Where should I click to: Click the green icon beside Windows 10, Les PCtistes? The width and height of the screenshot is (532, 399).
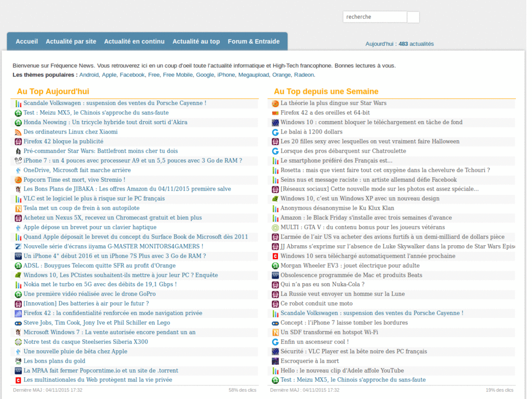(18, 275)
